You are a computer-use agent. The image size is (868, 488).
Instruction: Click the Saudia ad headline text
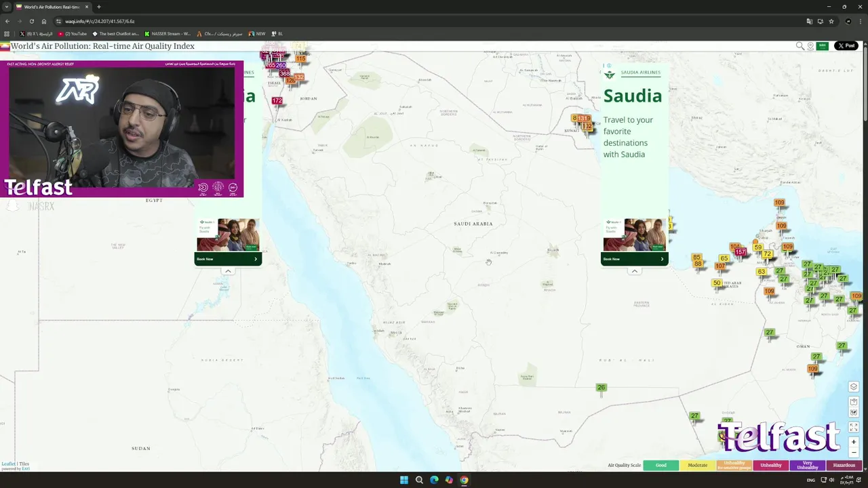click(633, 96)
